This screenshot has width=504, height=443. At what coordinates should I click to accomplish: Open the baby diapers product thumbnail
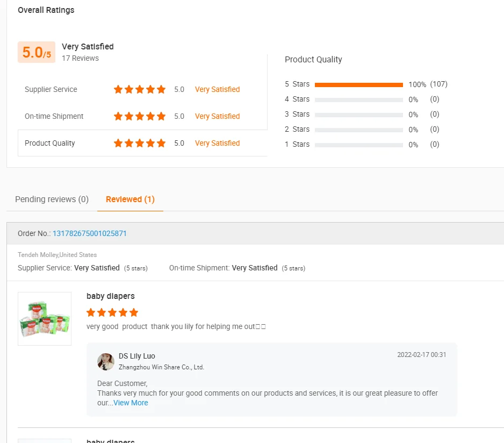45,318
